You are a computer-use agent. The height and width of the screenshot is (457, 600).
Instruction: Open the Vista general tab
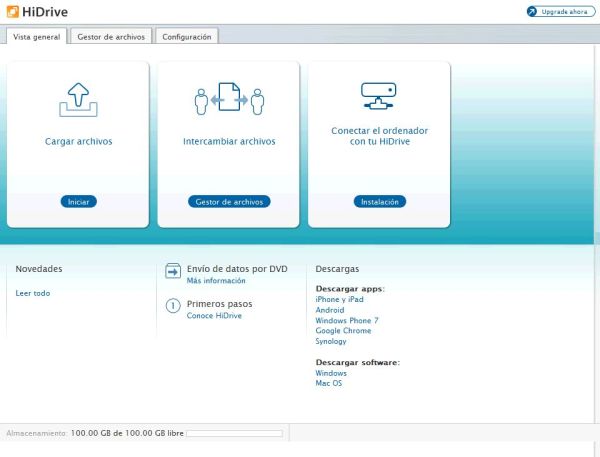(x=36, y=37)
